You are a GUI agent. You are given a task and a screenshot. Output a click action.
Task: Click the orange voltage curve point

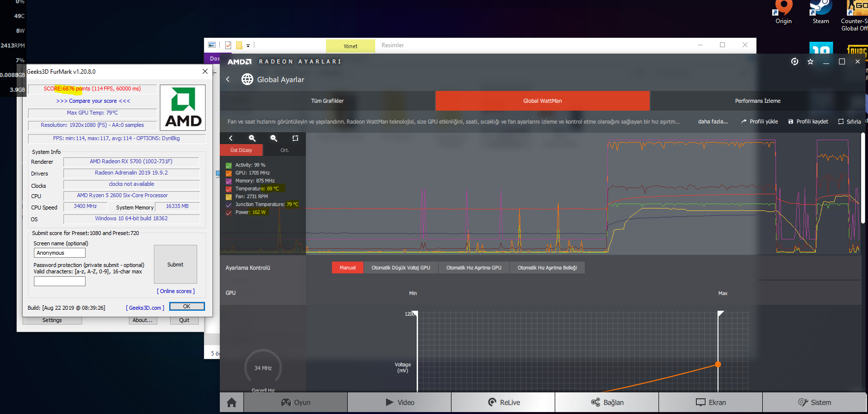[x=718, y=364]
